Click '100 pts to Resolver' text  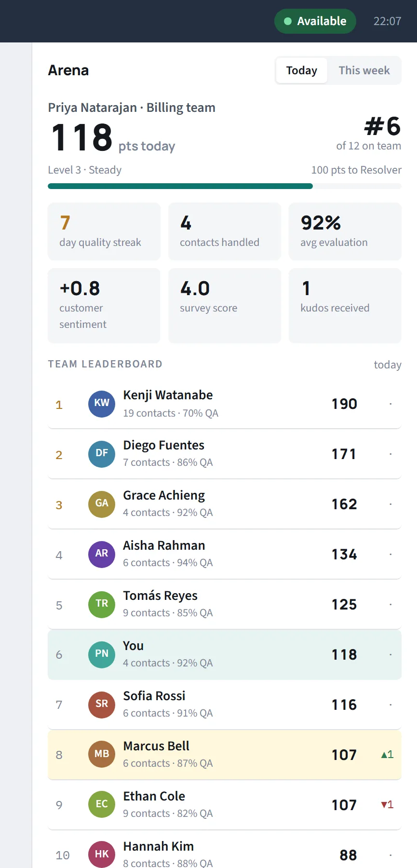356,170
